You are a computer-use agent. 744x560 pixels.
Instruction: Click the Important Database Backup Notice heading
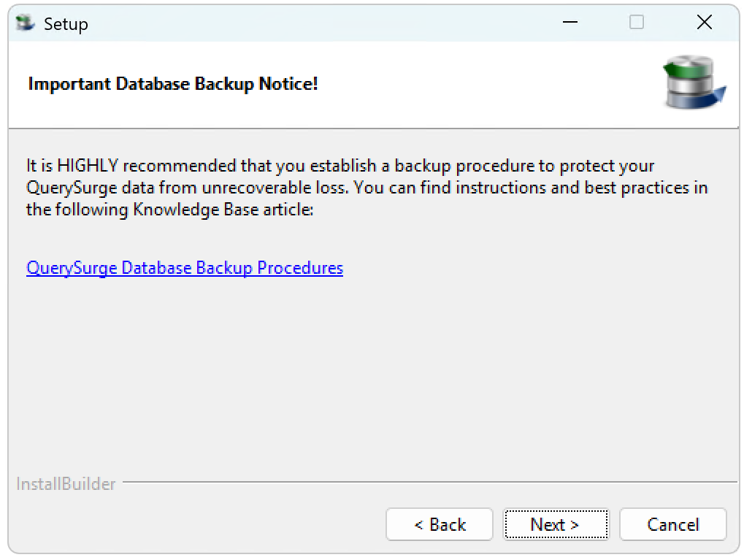173,84
